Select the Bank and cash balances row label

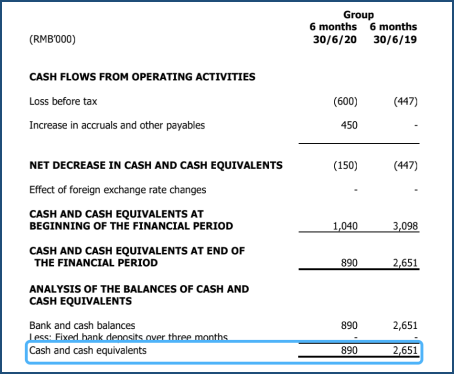point(82,325)
